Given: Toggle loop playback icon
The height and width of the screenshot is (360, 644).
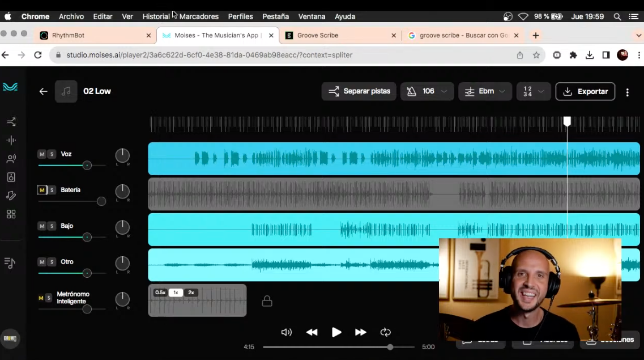Looking at the screenshot, I should [x=385, y=332].
